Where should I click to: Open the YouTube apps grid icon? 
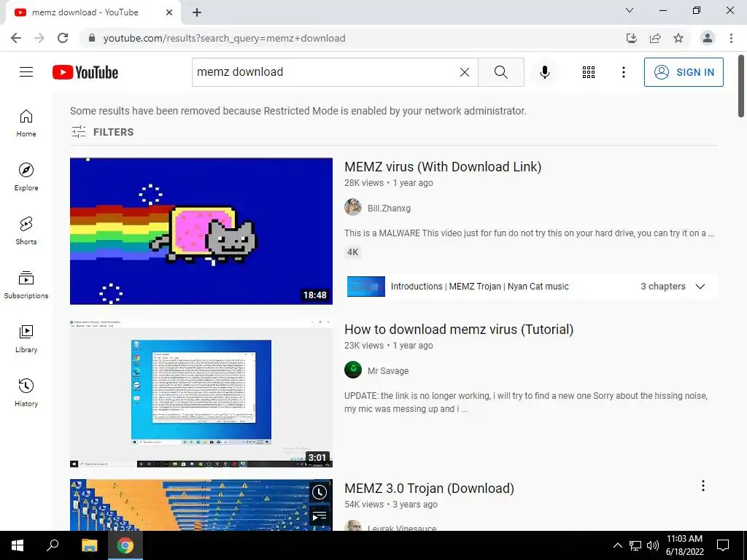pos(589,72)
